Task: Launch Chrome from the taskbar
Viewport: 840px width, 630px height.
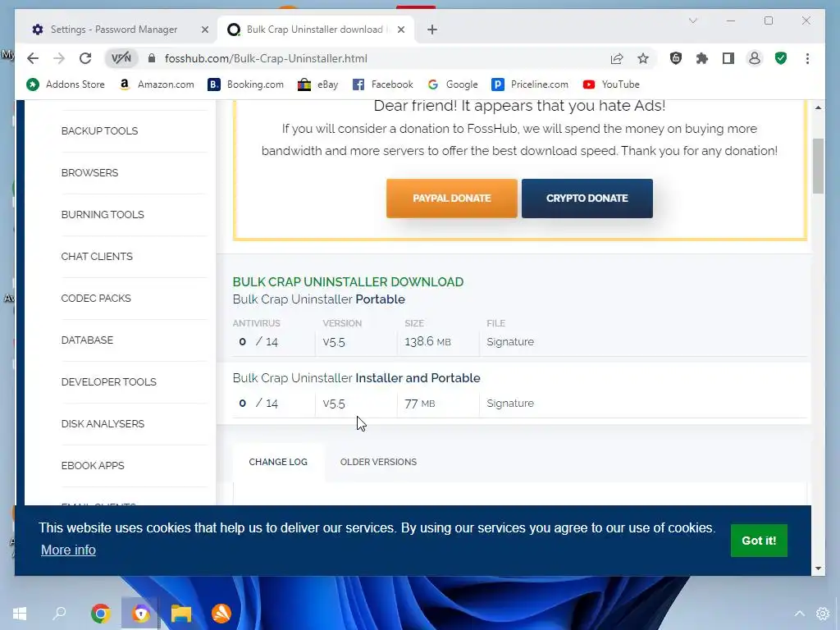Action: click(x=100, y=614)
